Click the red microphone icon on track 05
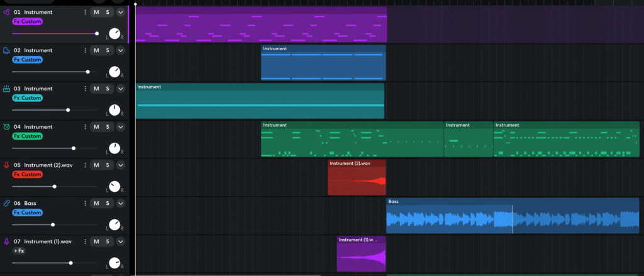The image size is (644, 276). coord(6,165)
